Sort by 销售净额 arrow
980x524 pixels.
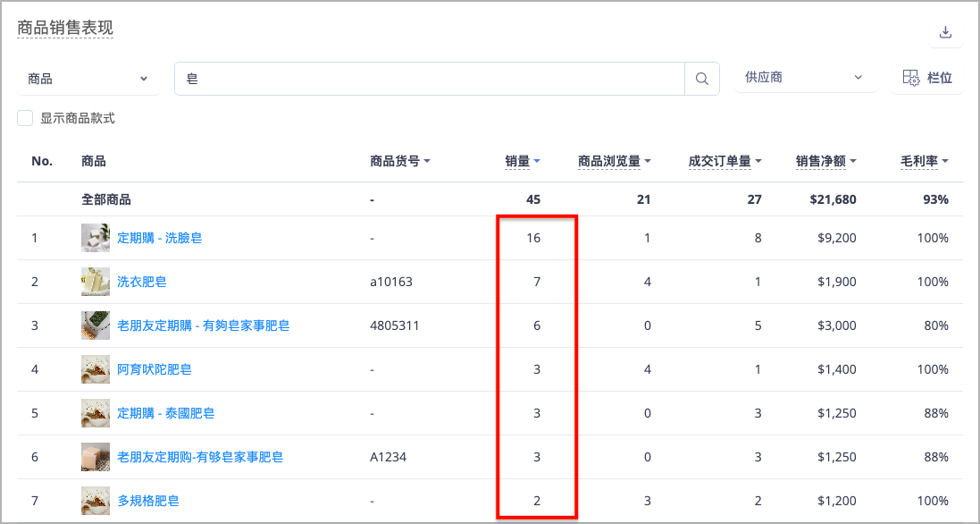point(853,161)
